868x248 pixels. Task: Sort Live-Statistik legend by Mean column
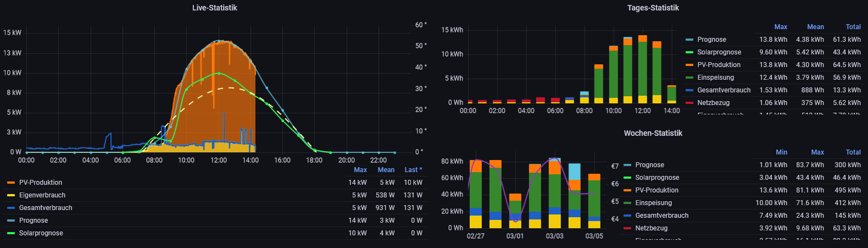click(x=386, y=170)
